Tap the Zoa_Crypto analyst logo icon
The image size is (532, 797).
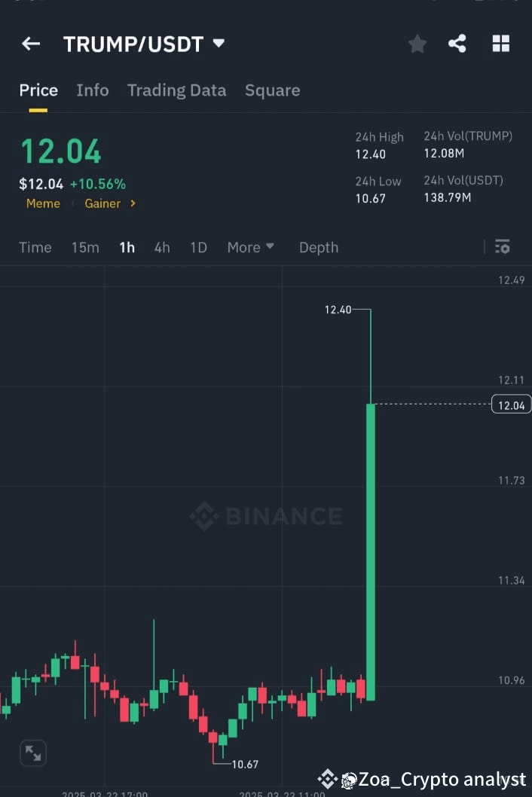tap(347, 780)
